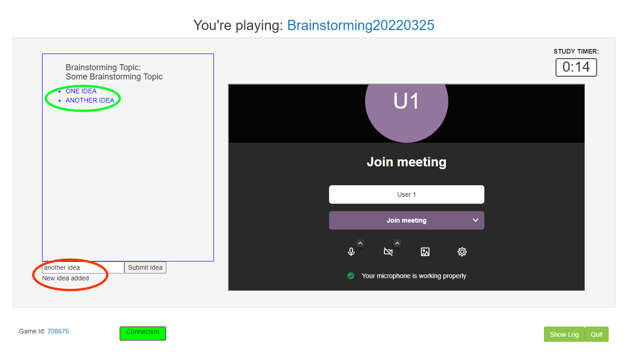Image resolution: width=629 pixels, height=364 pixels.
Task: Expand the camera options chevron
Action: (397, 243)
